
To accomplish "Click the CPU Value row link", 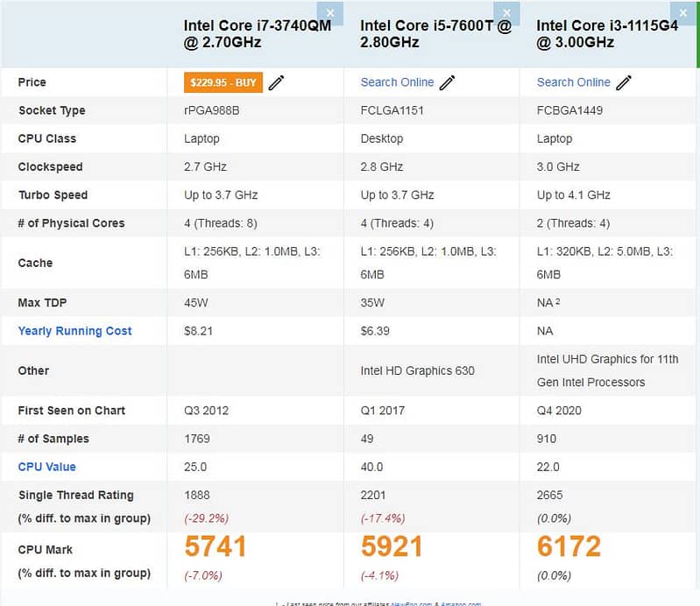I will click(x=46, y=467).
